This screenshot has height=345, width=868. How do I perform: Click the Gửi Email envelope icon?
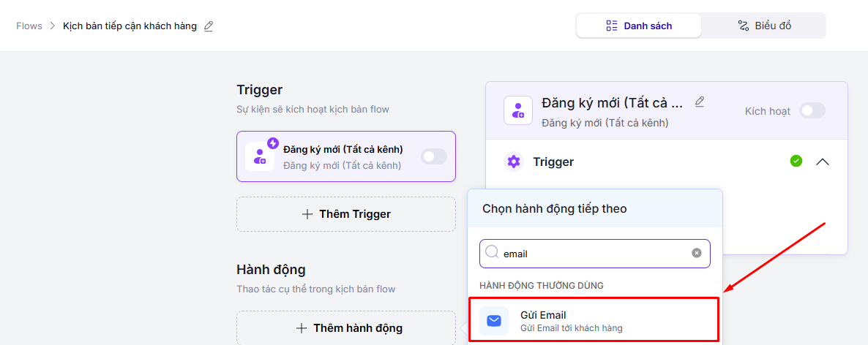point(494,321)
